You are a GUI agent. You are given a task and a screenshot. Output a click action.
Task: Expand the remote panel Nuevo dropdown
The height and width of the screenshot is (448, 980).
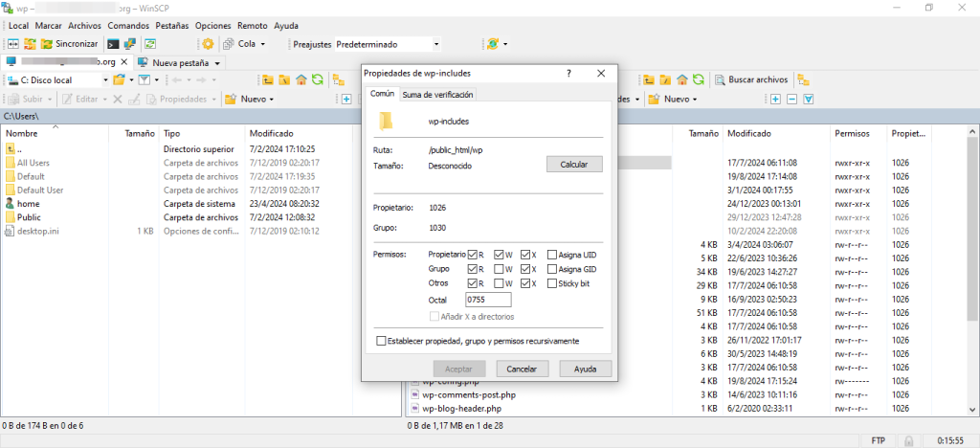pyautogui.click(x=695, y=99)
